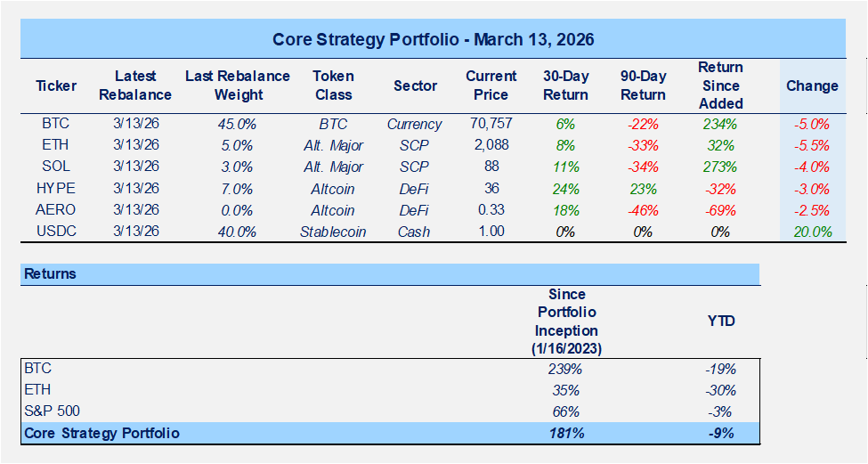This screenshot has width=868, height=464.
Task: Select the Sector column header
Action: point(415,85)
